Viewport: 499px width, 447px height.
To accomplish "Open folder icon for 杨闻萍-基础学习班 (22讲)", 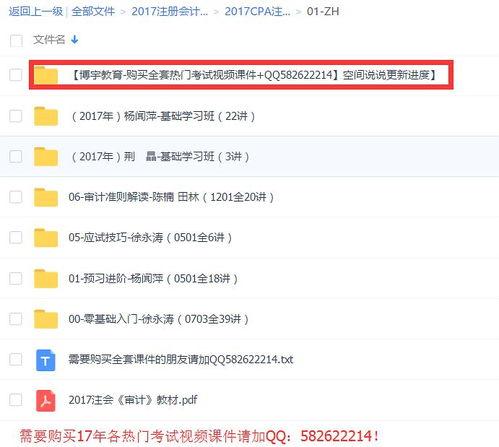I will pyautogui.click(x=46, y=116).
